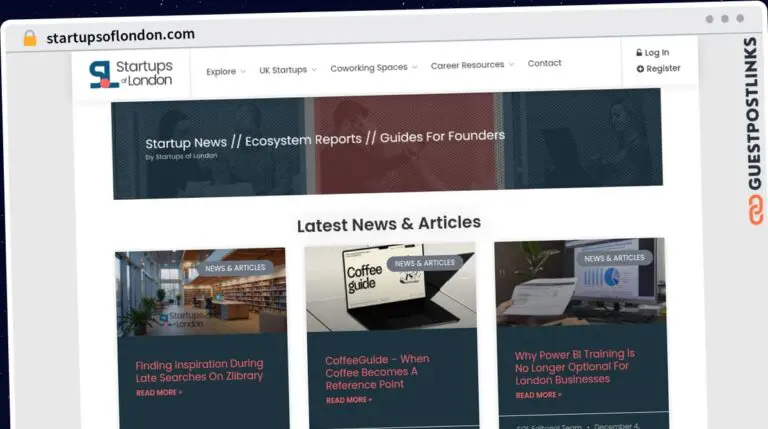Click the orange Guestpostlinks chain icon
Image resolution: width=768 pixels, height=429 pixels.
point(755,210)
